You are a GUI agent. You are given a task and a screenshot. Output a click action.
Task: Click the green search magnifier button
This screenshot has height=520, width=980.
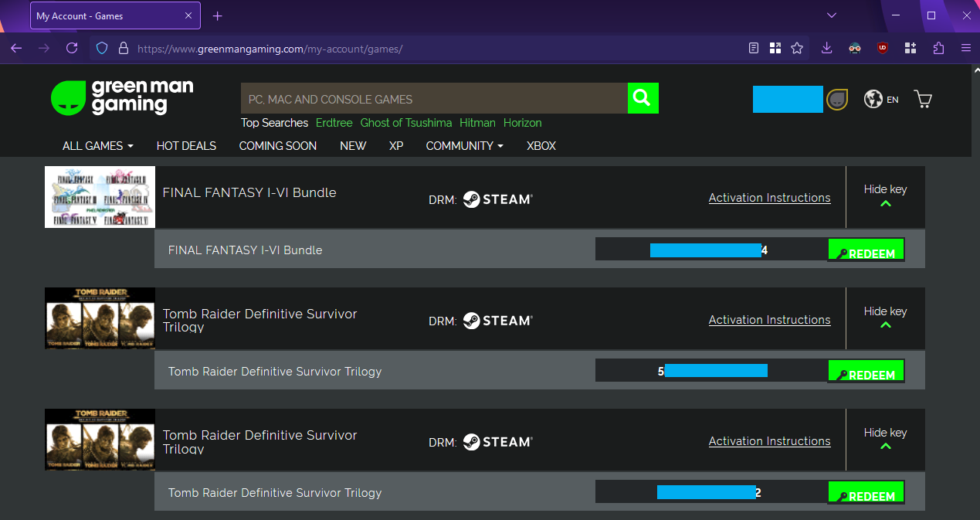click(643, 98)
